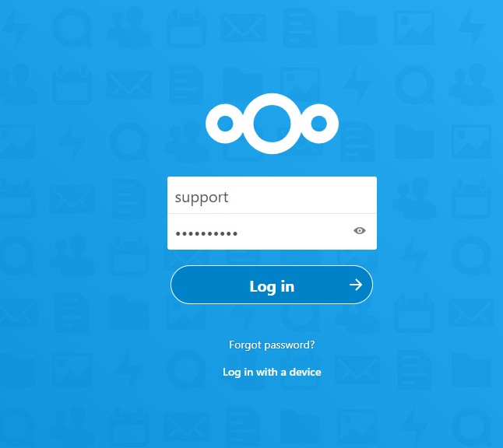Click faded magnifier icon left of device login link
Screen dimensions: 503x448
pos(186,370)
